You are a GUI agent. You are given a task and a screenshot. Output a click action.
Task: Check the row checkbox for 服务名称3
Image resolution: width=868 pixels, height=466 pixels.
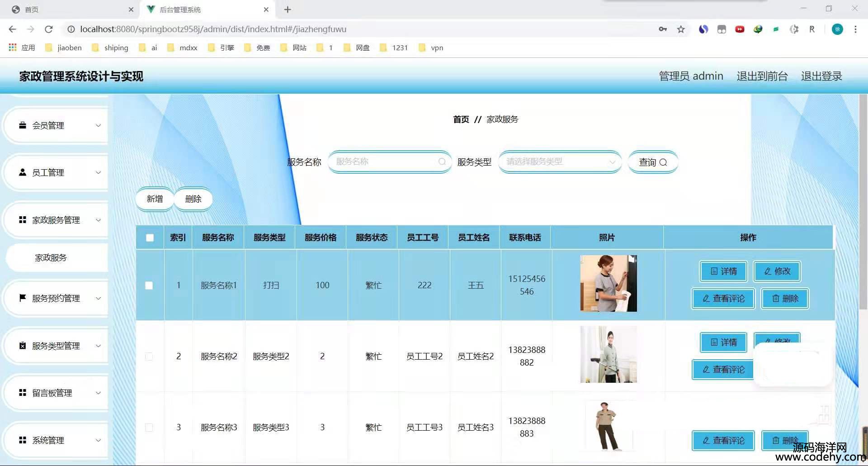pyautogui.click(x=149, y=428)
